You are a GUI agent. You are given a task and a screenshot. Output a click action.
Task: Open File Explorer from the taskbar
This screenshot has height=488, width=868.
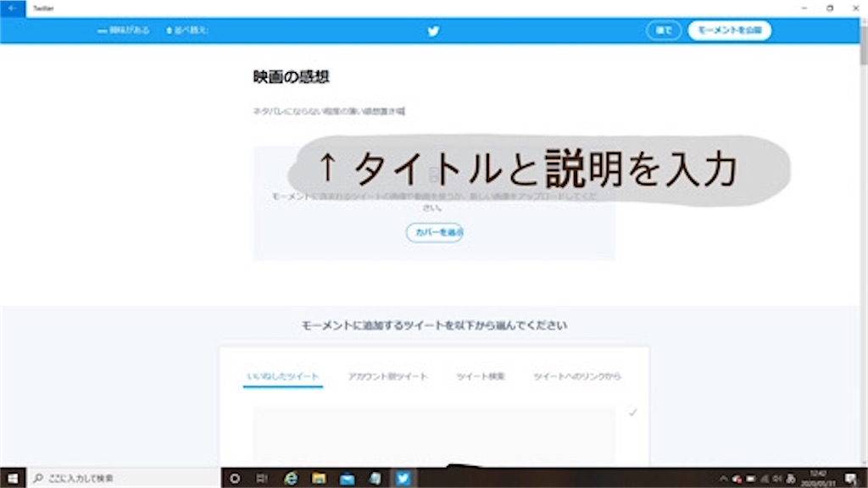pos(319,478)
